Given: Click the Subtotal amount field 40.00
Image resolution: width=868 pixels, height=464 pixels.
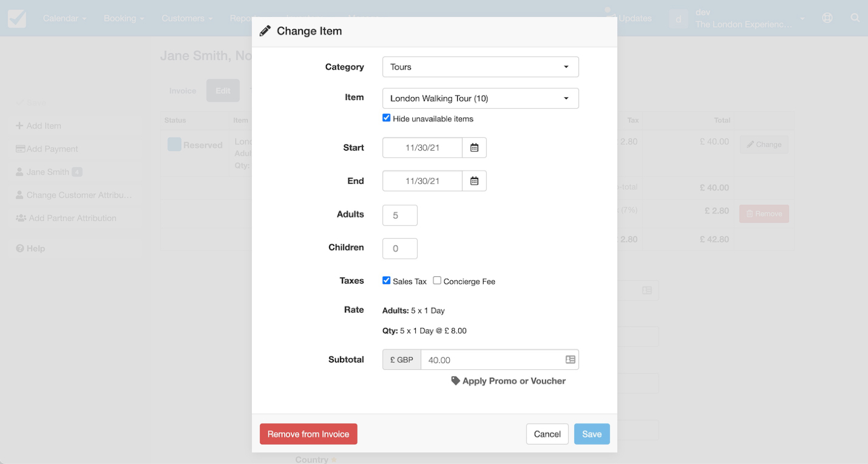Looking at the screenshot, I should pyautogui.click(x=500, y=360).
